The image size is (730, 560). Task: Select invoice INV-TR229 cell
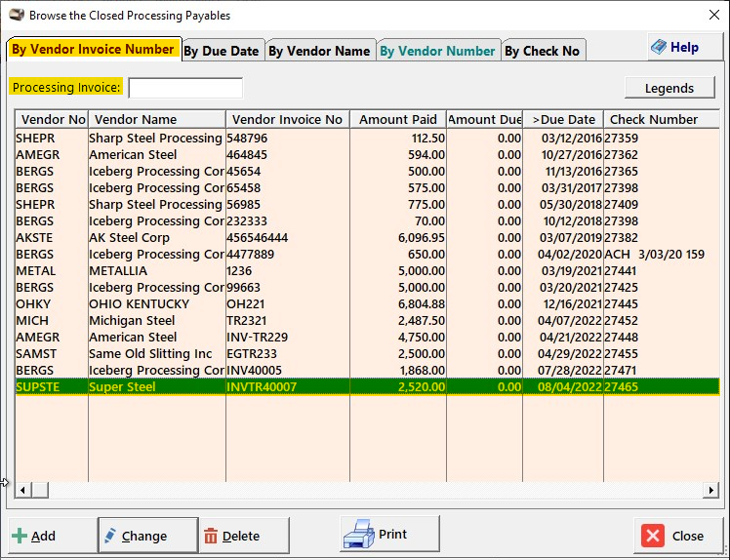pos(288,337)
